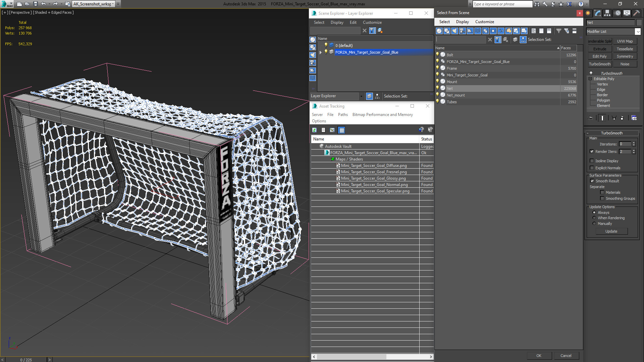The width and height of the screenshot is (644, 362).
Task: Enable Separate by Smoothing Groups checkbox
Action: click(602, 198)
